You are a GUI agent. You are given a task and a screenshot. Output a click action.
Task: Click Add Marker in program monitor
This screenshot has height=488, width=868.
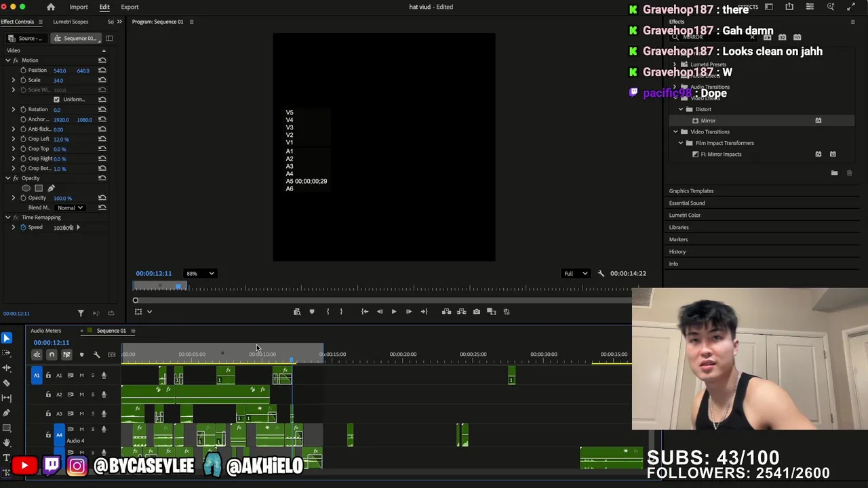tap(312, 312)
